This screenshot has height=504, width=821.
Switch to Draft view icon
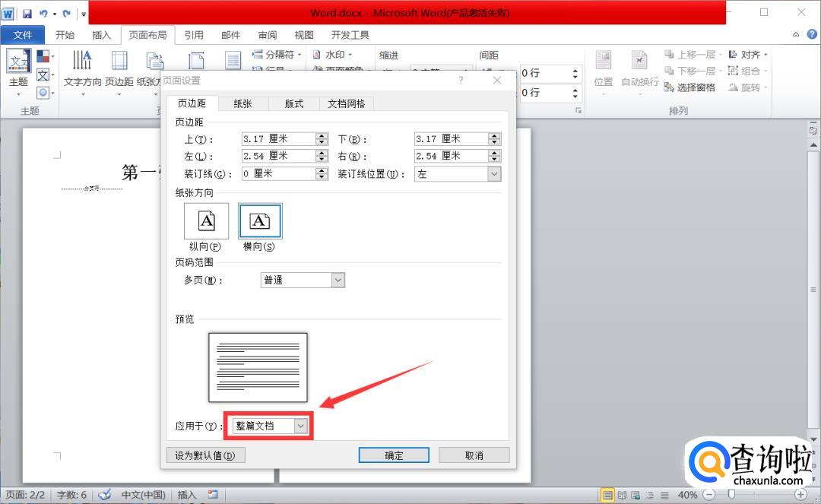(664, 495)
